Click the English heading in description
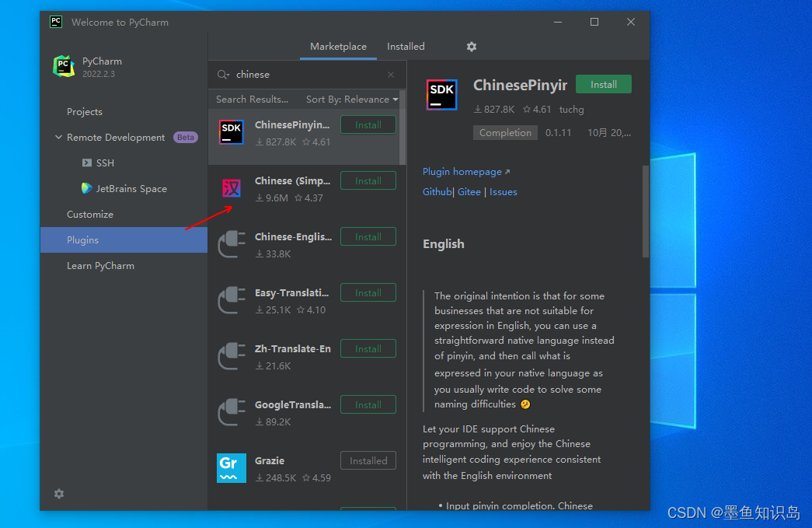The height and width of the screenshot is (528, 812). click(x=443, y=244)
